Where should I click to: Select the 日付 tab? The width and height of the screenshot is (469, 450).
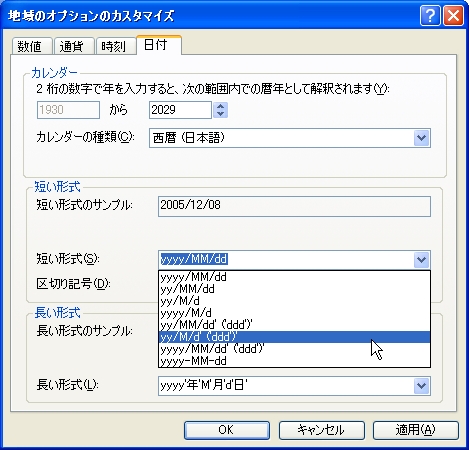159,45
